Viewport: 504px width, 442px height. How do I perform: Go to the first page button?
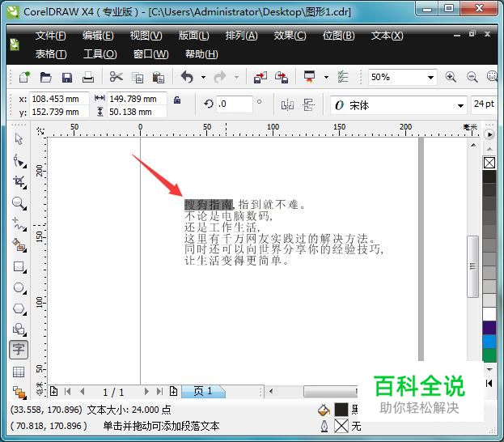click(67, 392)
